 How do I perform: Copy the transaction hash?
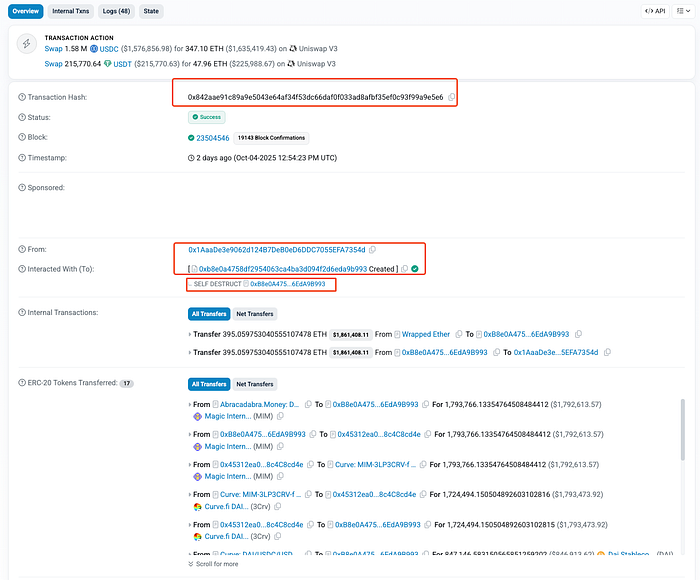[x=452, y=97]
